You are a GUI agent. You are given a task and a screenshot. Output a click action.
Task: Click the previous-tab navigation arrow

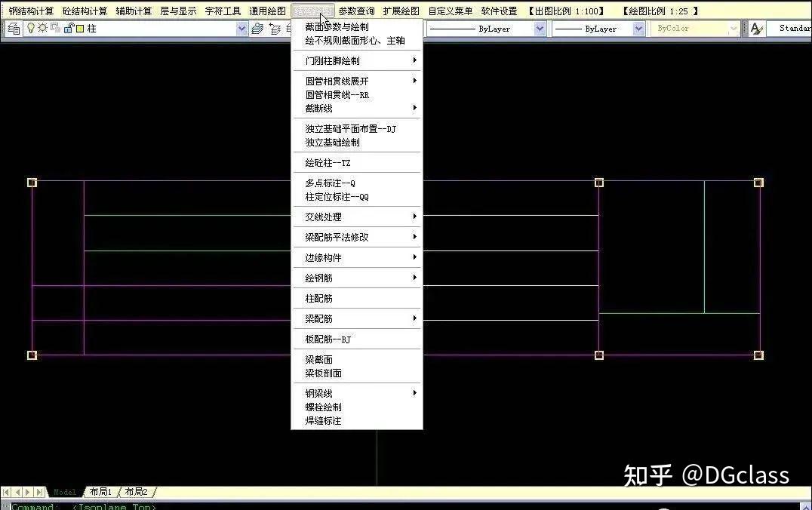click(17, 492)
